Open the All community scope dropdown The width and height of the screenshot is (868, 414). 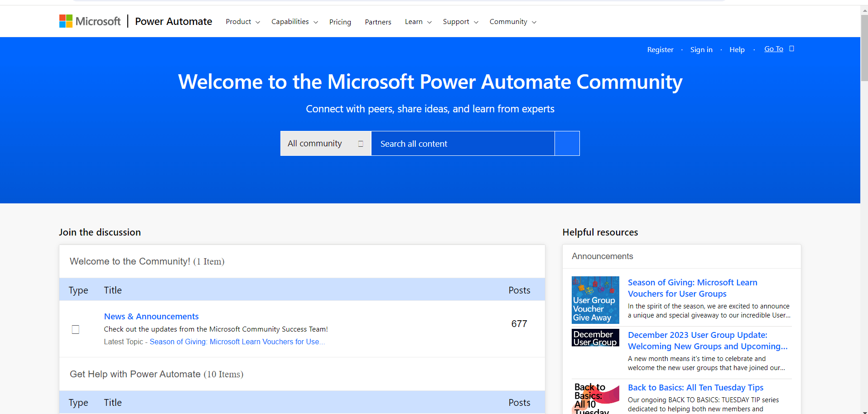(326, 144)
